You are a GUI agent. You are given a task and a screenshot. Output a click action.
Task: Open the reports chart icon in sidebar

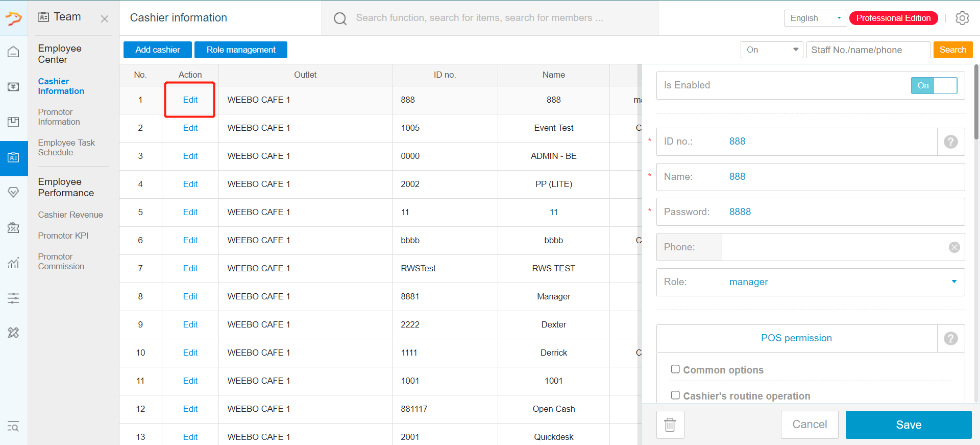click(x=14, y=263)
